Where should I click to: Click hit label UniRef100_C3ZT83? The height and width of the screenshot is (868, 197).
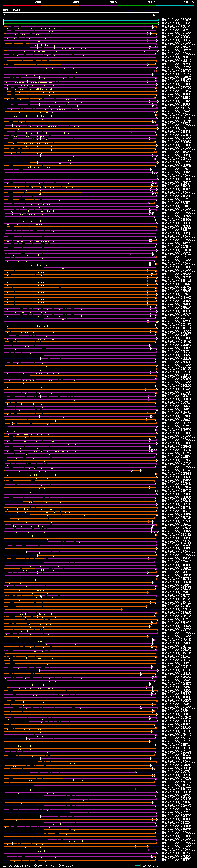pos(177,372)
